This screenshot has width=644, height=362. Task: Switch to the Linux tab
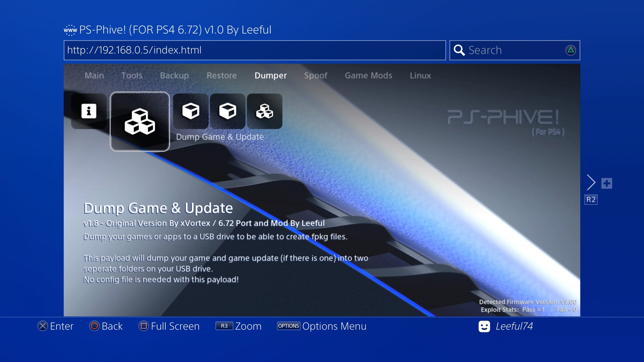click(x=420, y=75)
